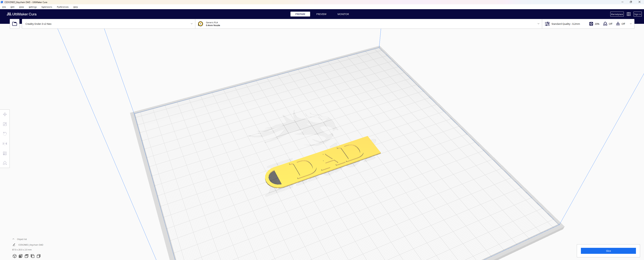This screenshot has width=644, height=260.
Task: Switch to the PREVIEW stage
Action: click(321, 14)
